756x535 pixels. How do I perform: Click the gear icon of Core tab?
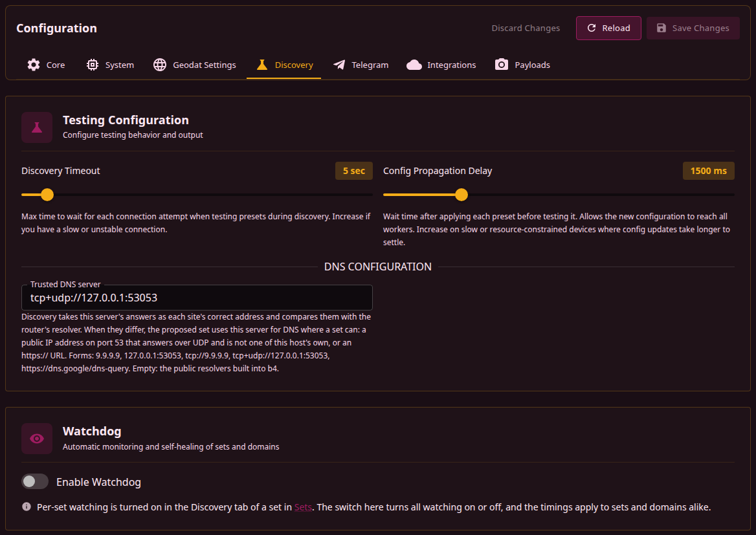34,65
